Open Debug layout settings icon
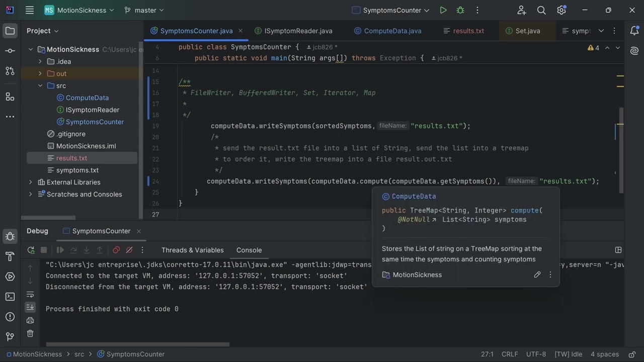The width and height of the screenshot is (644, 362). [x=618, y=250]
